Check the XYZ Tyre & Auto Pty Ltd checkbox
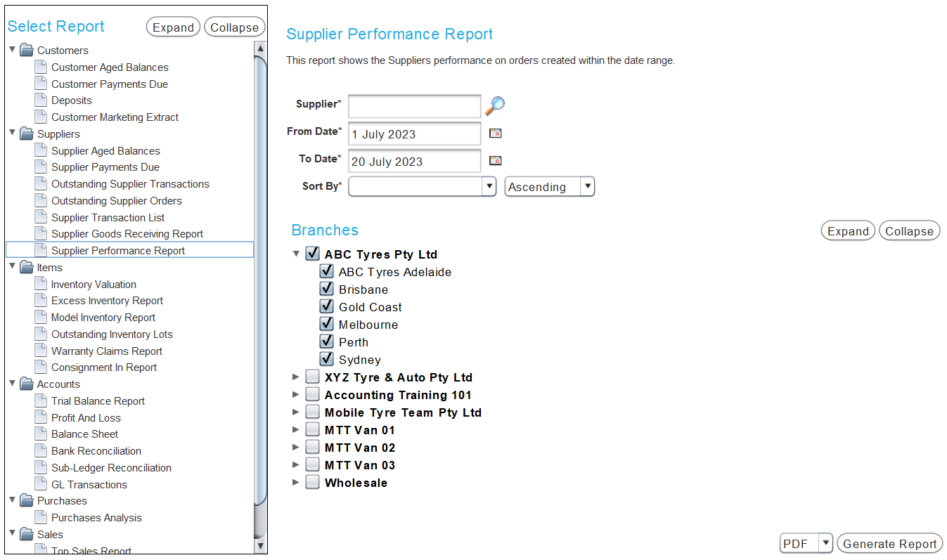This screenshot has width=947, height=560. click(x=312, y=377)
